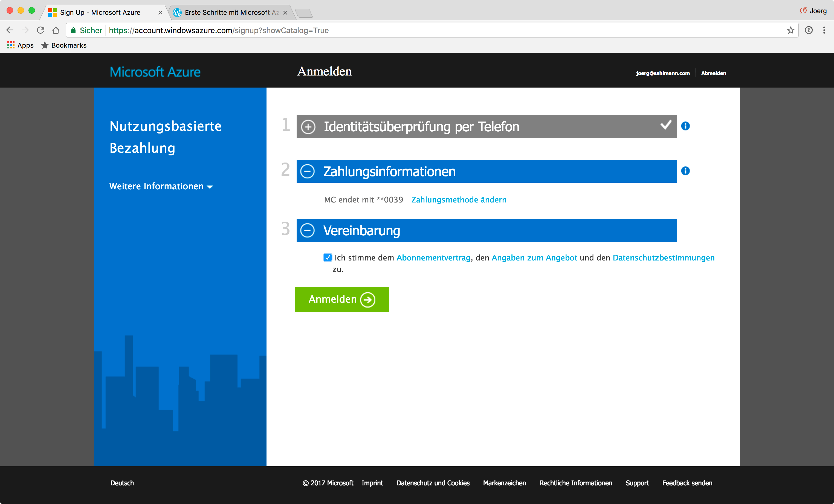Open Markenzeichen footer link
The height and width of the screenshot is (504, 834).
point(504,483)
